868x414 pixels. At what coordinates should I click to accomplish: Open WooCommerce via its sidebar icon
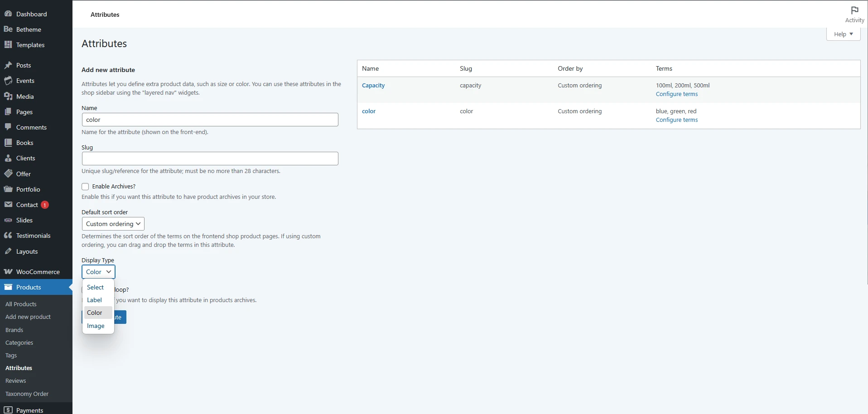click(x=8, y=272)
